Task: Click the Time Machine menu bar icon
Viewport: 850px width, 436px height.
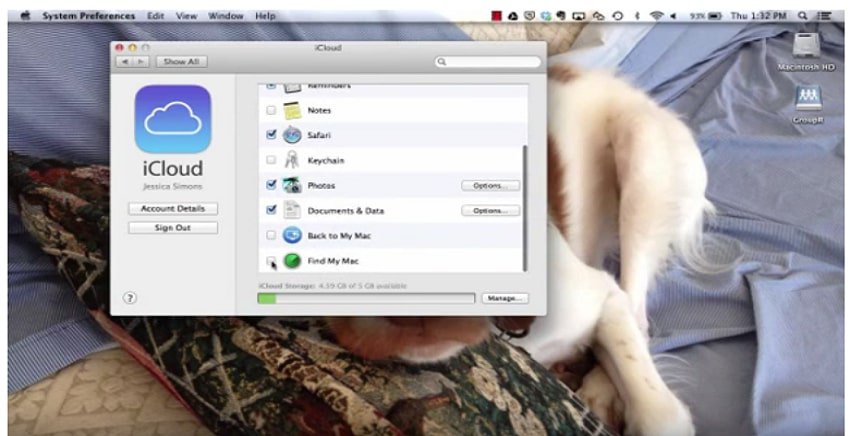Action: [x=617, y=16]
